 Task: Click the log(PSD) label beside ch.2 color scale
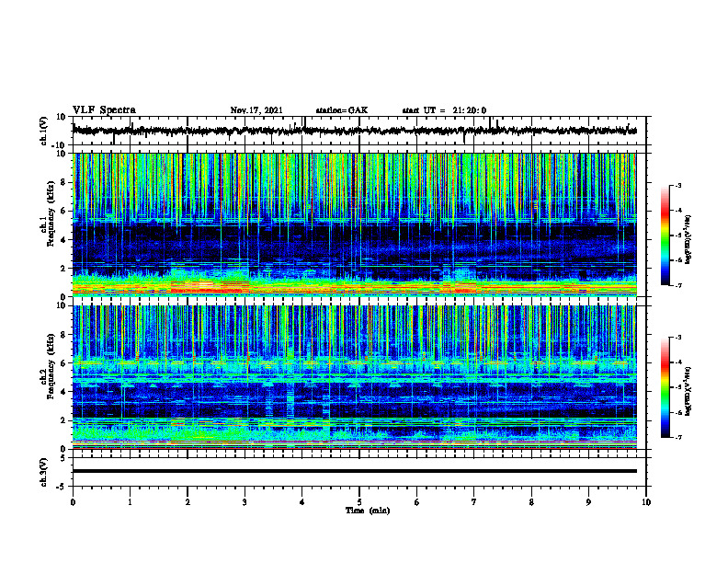(x=688, y=391)
